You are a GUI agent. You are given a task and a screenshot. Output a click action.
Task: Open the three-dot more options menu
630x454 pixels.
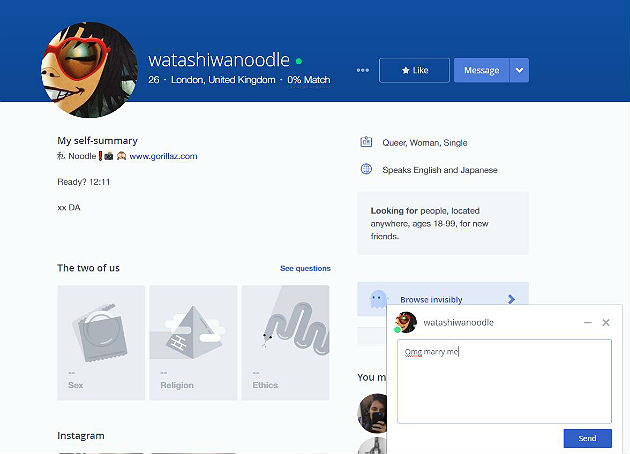click(x=362, y=70)
